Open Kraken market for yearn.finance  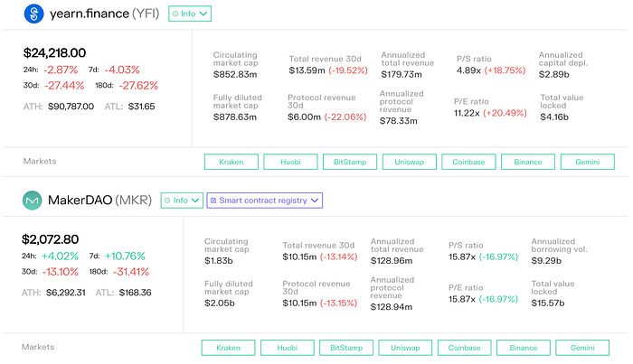tap(231, 162)
